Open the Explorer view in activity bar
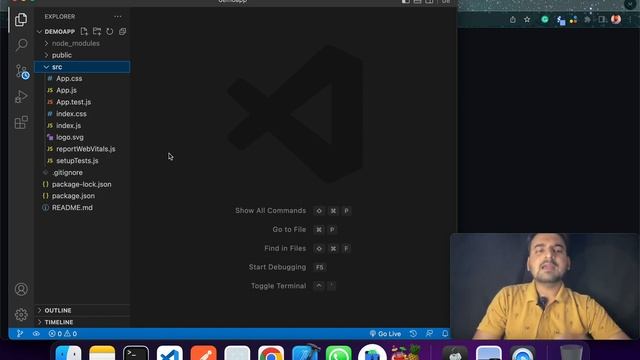 pos(21,19)
